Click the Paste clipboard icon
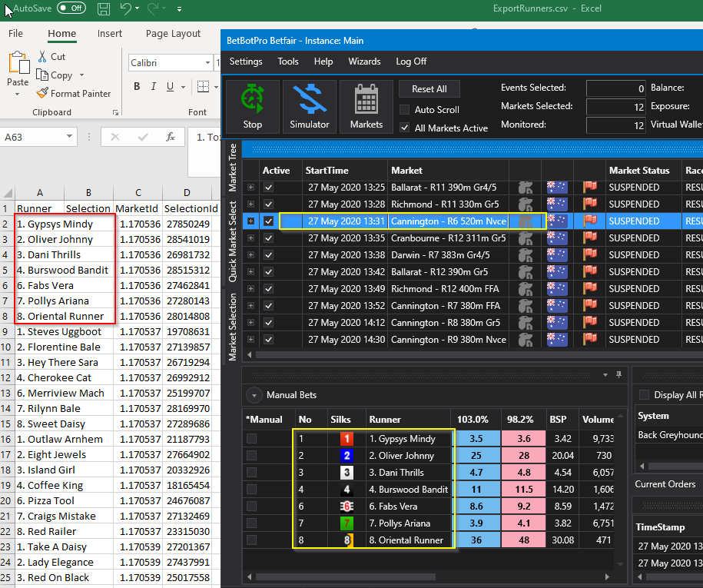 click(18, 62)
